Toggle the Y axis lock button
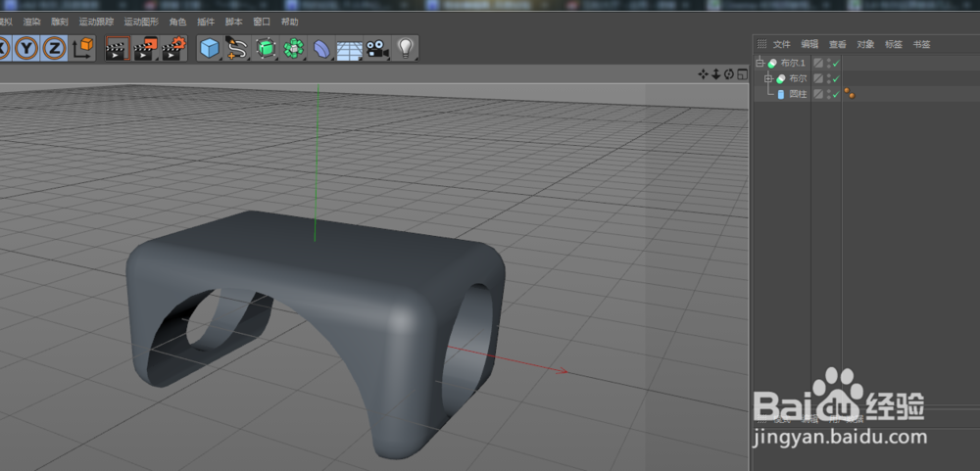Viewport: 980px width, 471px height. pyautogui.click(x=26, y=48)
